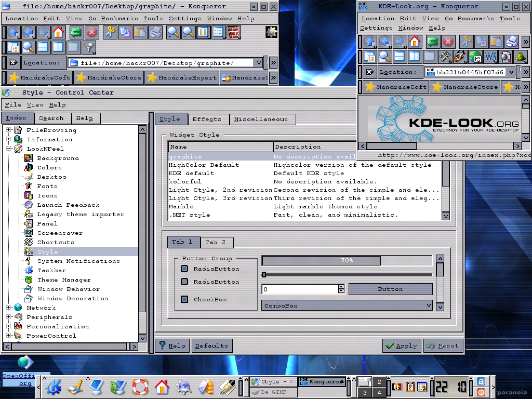Click the horizontal slider handle in preview

click(x=263, y=274)
